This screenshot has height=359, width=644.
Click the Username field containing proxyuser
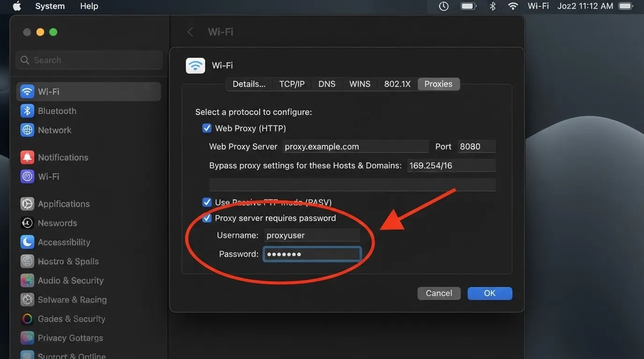[312, 235]
